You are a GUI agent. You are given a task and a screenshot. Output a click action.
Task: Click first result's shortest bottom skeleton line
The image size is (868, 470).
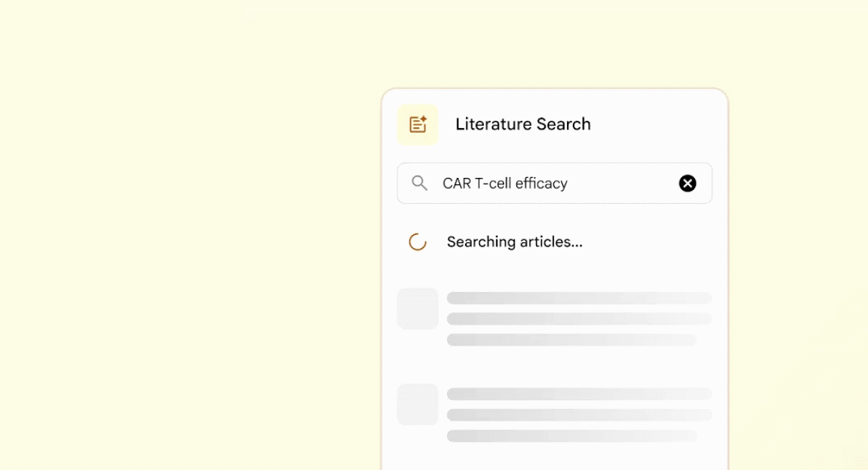pos(572,340)
